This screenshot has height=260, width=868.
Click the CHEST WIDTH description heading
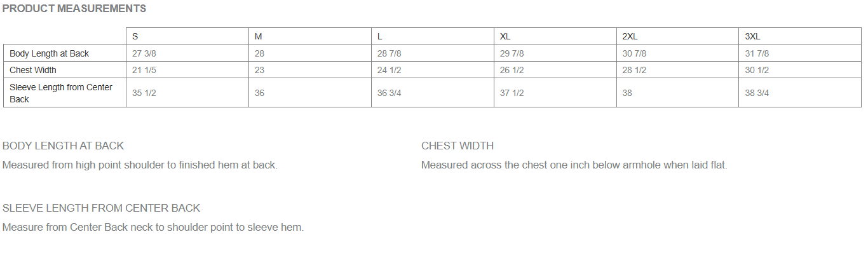click(458, 146)
